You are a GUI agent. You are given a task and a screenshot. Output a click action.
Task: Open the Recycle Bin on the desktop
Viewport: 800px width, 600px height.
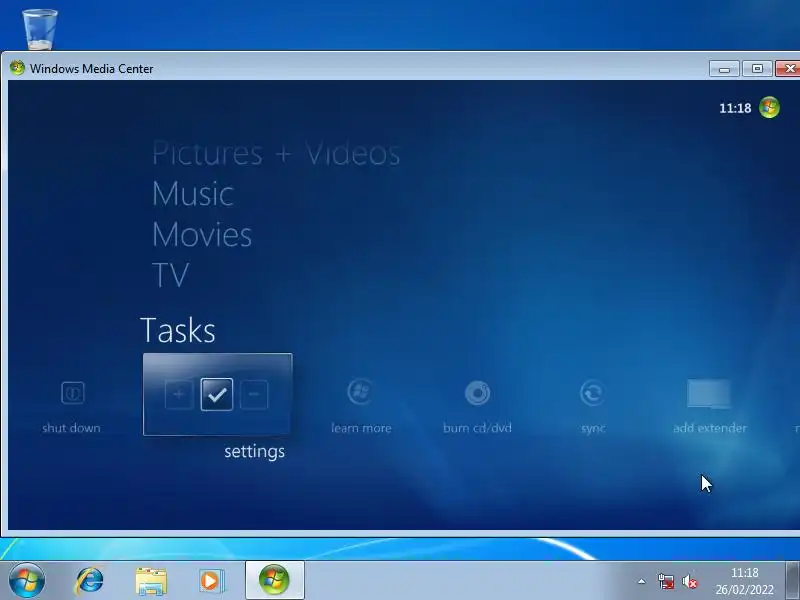tap(40, 29)
